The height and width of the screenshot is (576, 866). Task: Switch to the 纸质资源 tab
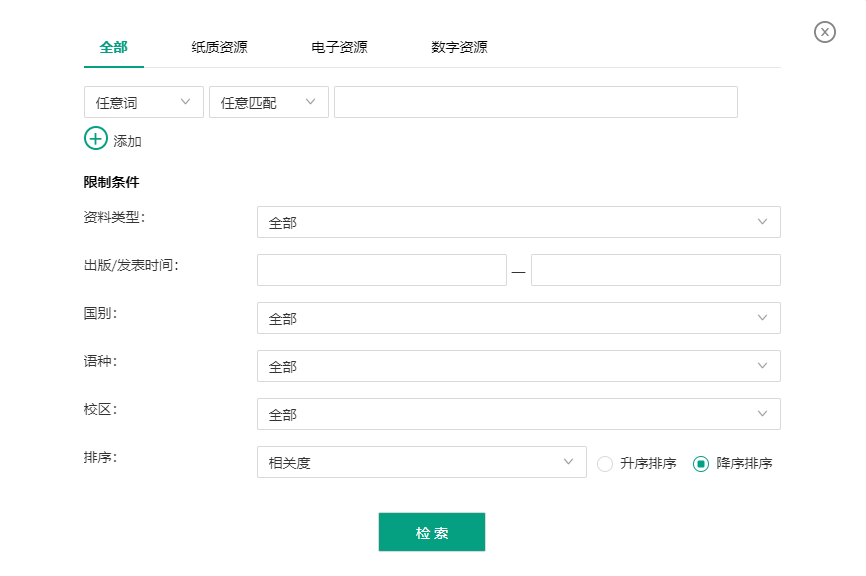pyautogui.click(x=220, y=47)
